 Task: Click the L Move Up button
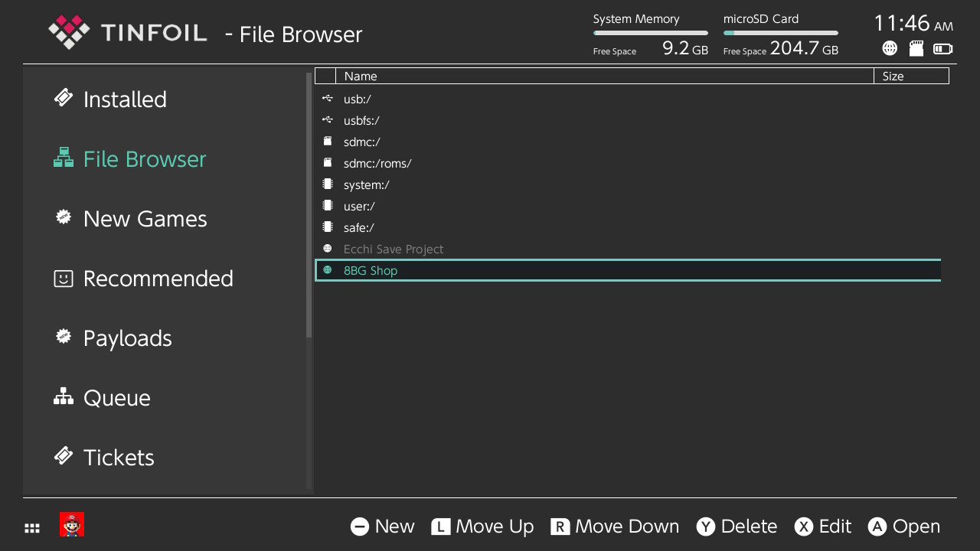click(482, 527)
